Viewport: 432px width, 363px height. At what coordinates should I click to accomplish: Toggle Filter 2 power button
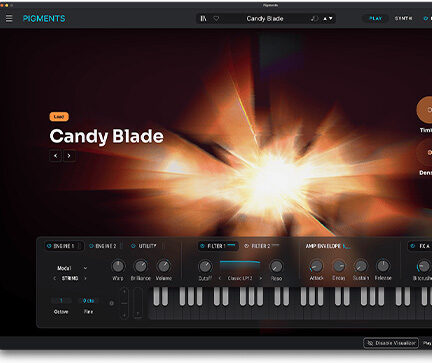pos(246,246)
